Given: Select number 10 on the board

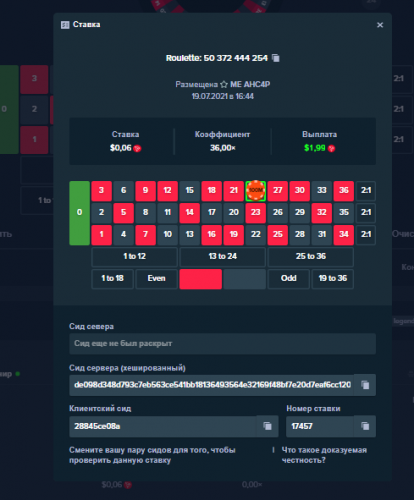Looking at the screenshot, I should coord(167,235).
